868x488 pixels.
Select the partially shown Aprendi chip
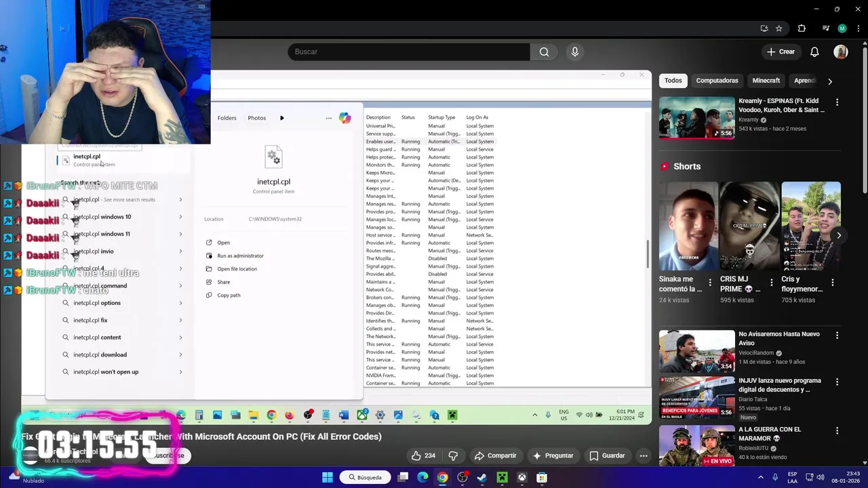pos(804,81)
